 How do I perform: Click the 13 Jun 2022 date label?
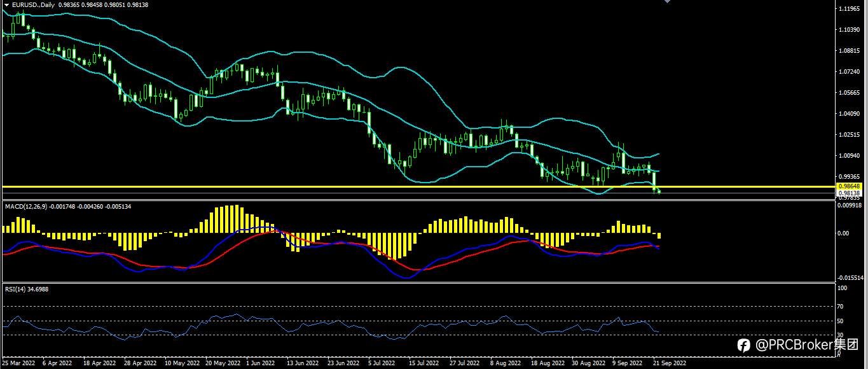pyautogui.click(x=303, y=363)
